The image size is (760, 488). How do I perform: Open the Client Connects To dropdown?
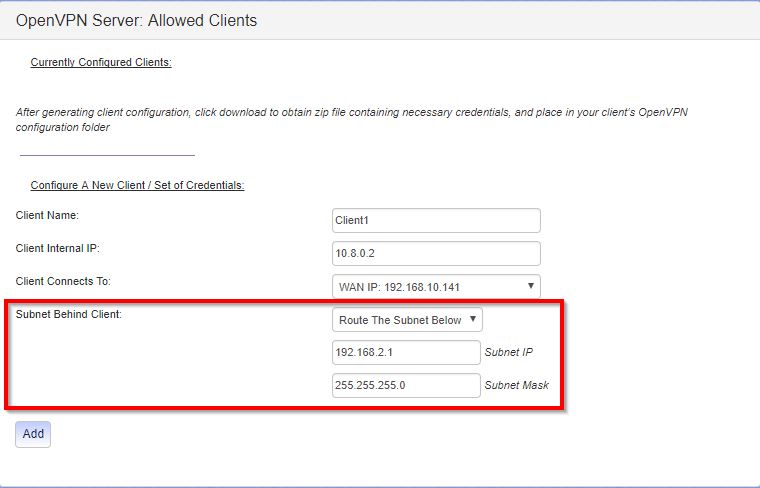tap(436, 286)
